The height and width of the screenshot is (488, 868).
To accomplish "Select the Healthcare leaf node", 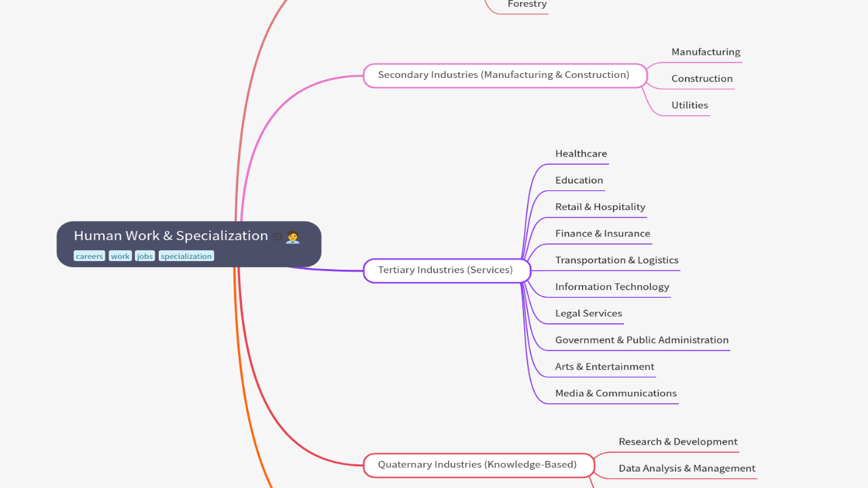I will click(x=581, y=154).
